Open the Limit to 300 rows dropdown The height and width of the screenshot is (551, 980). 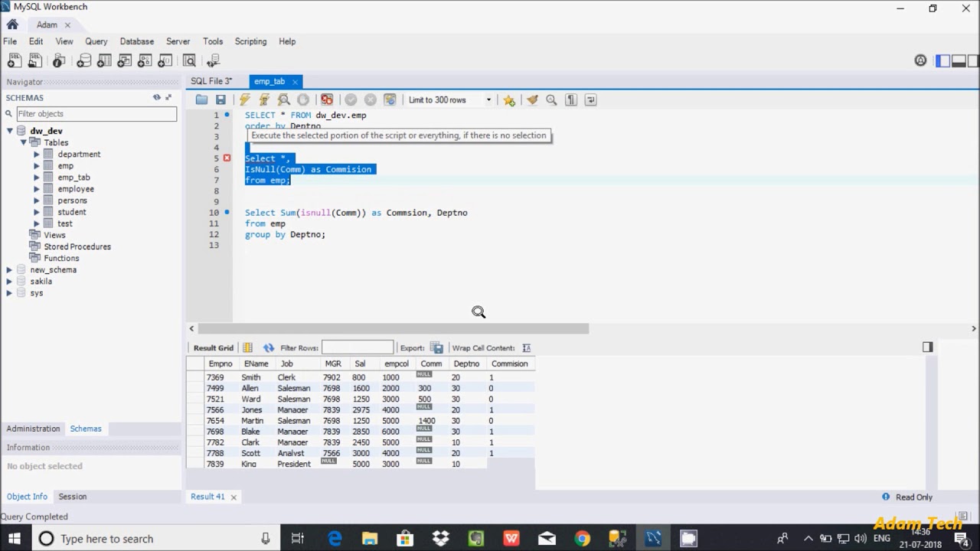coord(488,99)
